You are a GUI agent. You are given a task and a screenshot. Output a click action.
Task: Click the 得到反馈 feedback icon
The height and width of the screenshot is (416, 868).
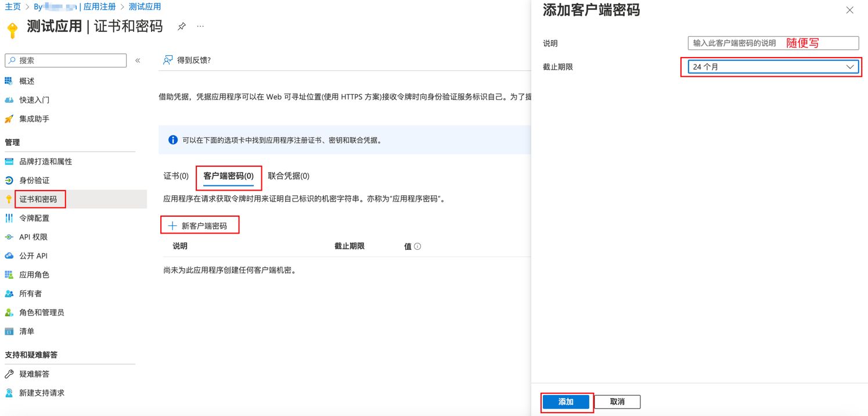click(x=168, y=60)
